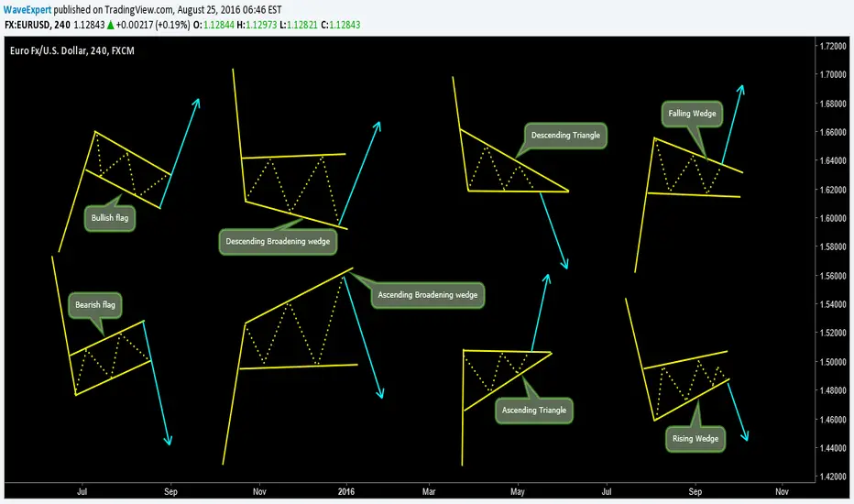This screenshot has height=504, width=854.
Task: Click the August 25, 2016 06:46 EST publish date
Action: (x=229, y=10)
